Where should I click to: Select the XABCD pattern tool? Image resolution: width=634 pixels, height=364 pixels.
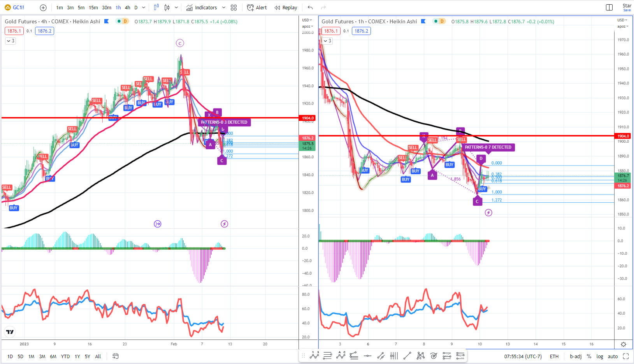pos(420,355)
